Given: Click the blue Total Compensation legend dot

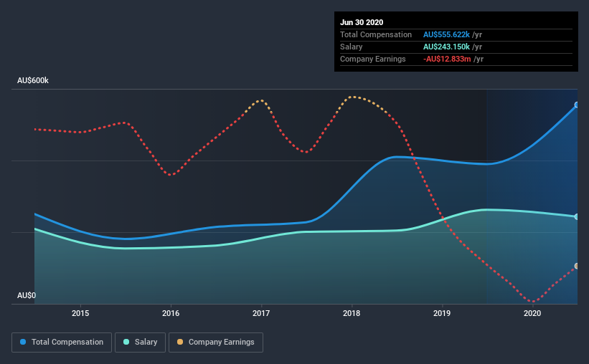Looking at the screenshot, I should 23,342.
